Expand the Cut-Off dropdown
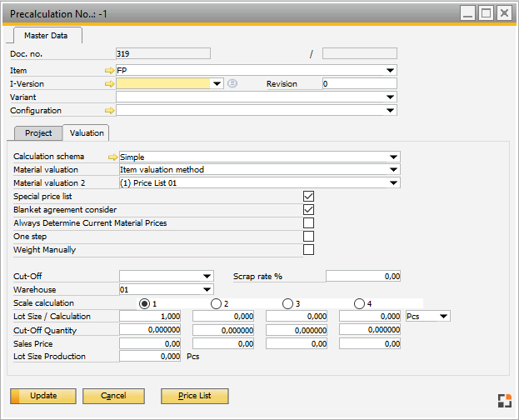 click(207, 277)
